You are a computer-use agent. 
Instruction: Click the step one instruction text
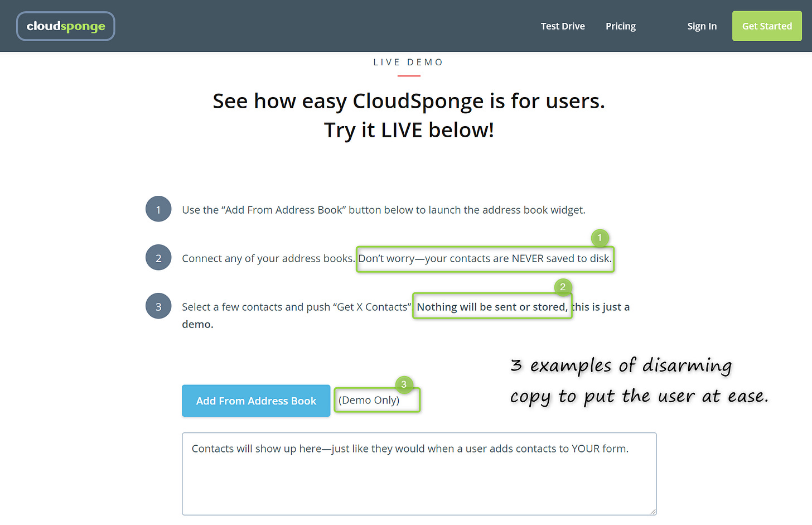384,210
